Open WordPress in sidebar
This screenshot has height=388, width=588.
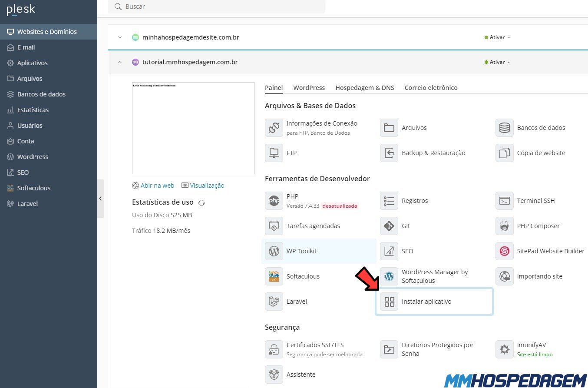point(49,157)
